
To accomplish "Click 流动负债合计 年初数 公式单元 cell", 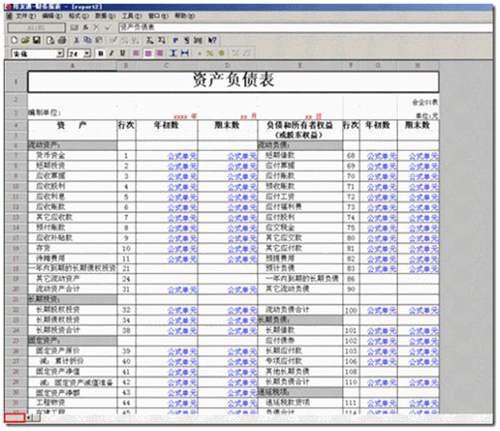I will click(379, 310).
